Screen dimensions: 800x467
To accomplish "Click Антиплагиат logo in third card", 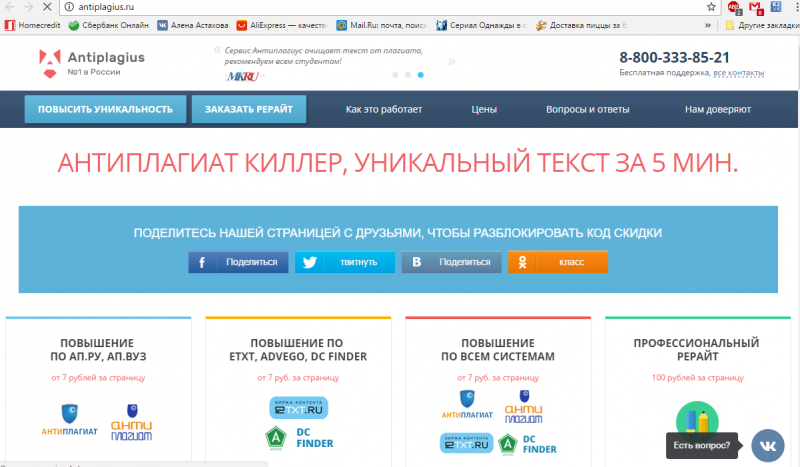I will coord(467,404).
